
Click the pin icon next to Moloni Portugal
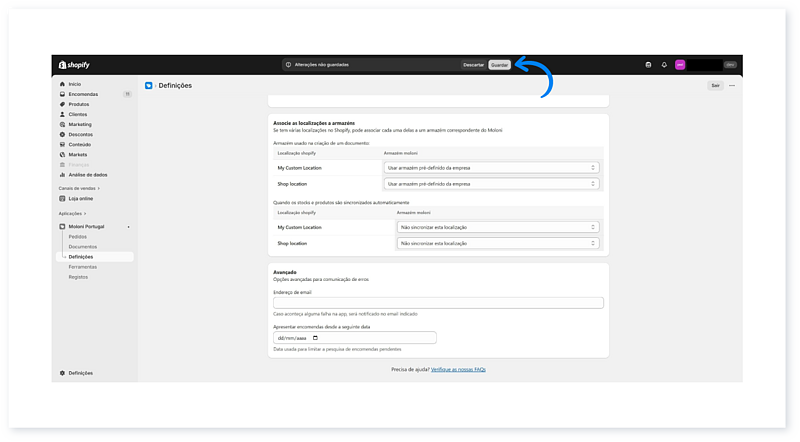[128, 227]
